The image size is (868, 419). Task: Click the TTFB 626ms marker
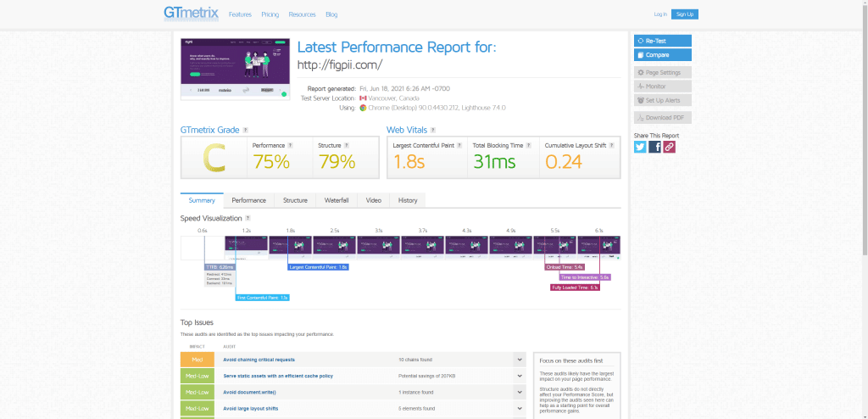point(220,267)
